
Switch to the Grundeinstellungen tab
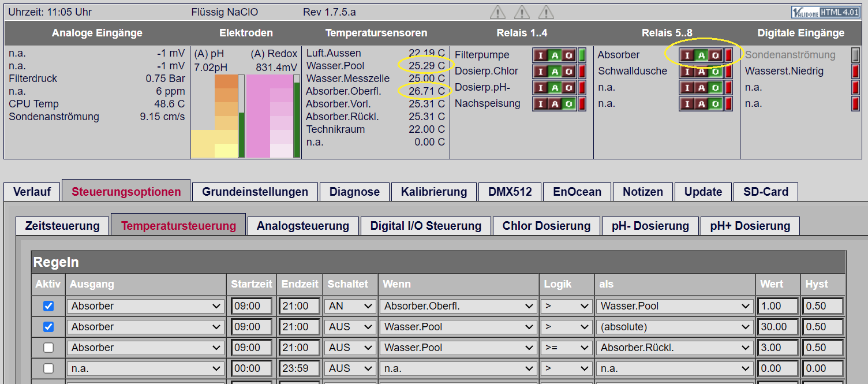(255, 192)
